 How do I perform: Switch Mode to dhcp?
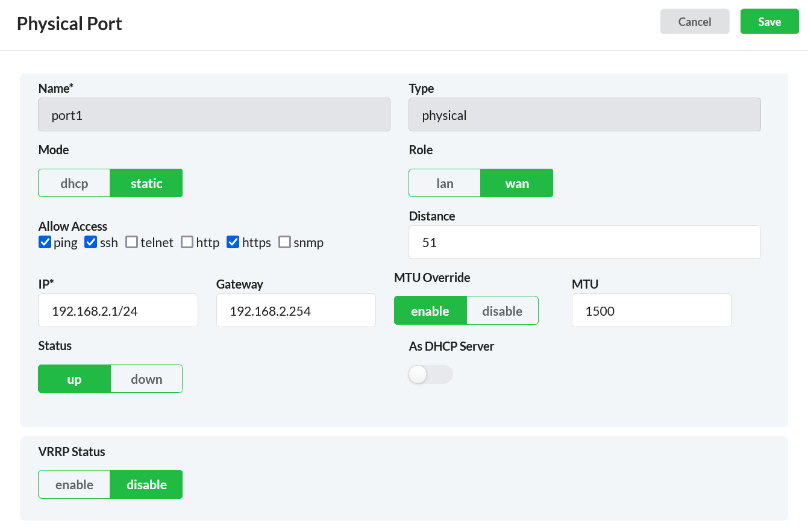tap(74, 183)
